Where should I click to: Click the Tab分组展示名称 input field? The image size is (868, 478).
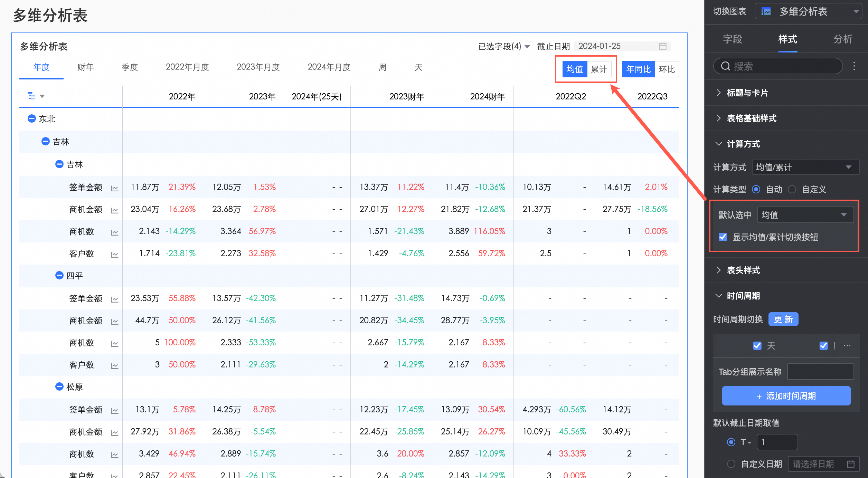click(x=820, y=372)
